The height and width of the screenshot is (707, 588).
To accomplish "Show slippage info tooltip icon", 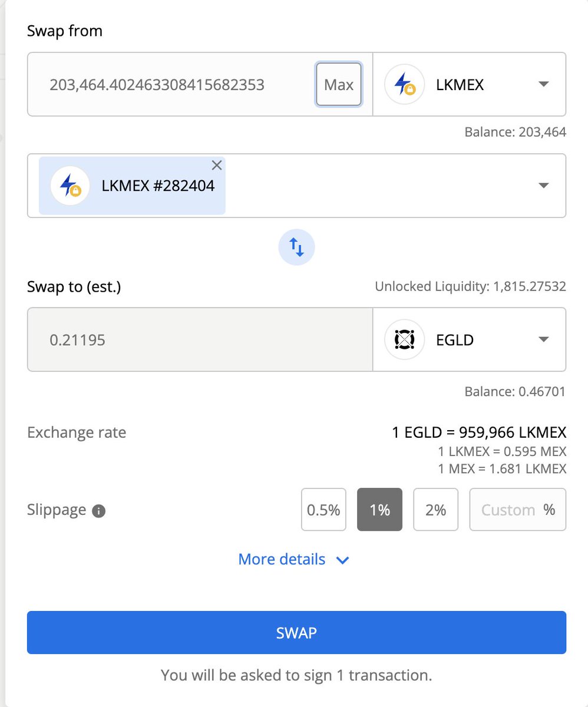I will coord(99,511).
